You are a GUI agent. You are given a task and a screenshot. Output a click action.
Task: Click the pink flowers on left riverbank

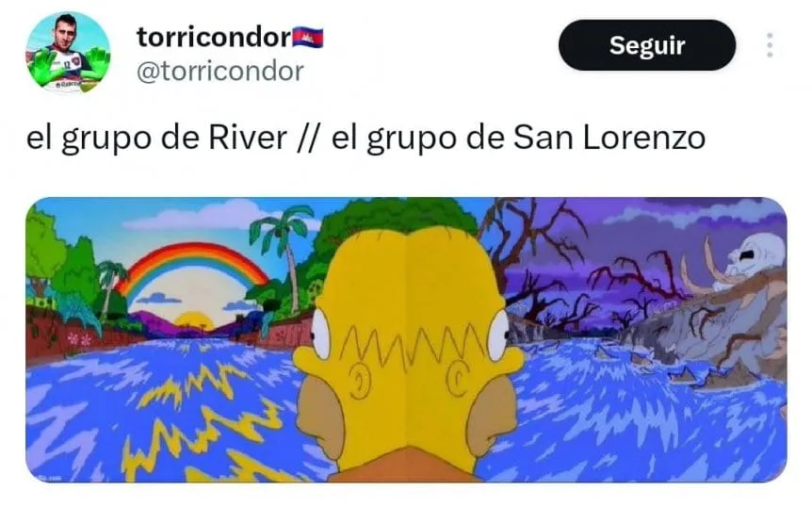pyautogui.click(x=80, y=339)
